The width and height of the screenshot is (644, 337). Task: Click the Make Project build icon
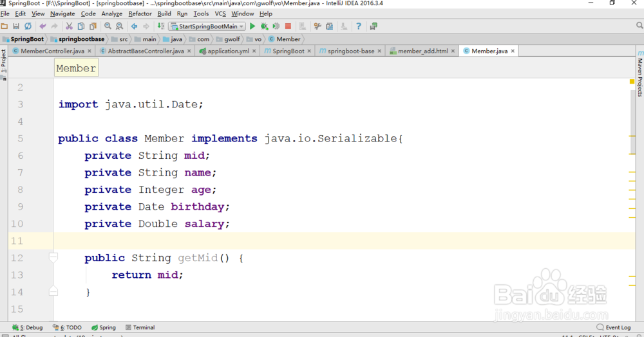coord(161,26)
